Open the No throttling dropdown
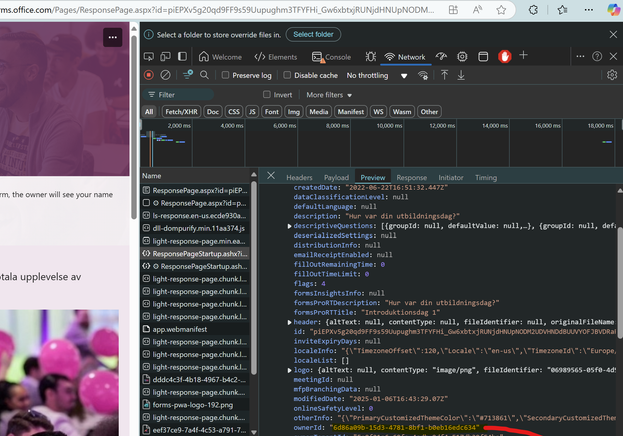Viewport: 623px width, 436px height. tap(373, 75)
